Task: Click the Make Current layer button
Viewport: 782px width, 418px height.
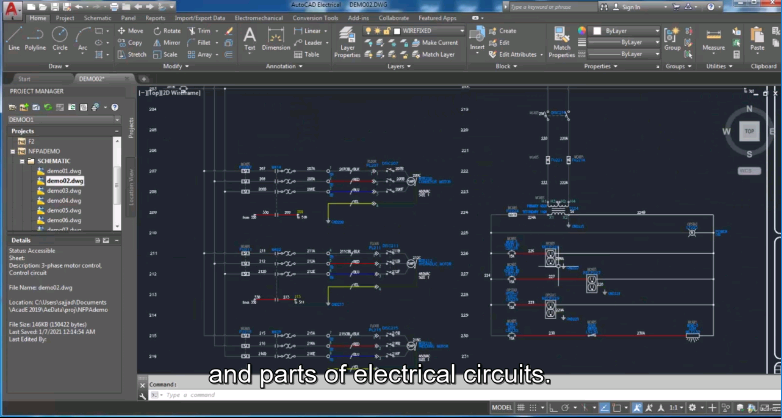Action: pos(435,42)
